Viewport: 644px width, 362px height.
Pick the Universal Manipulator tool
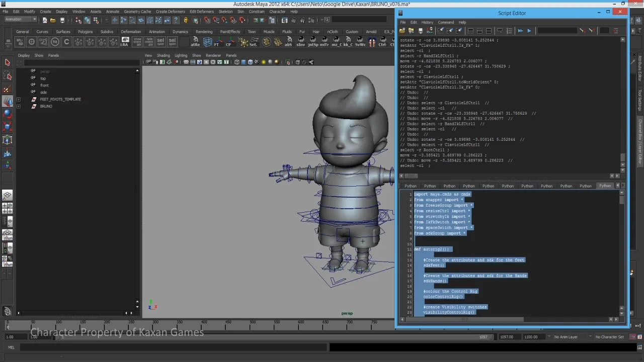[8, 140]
